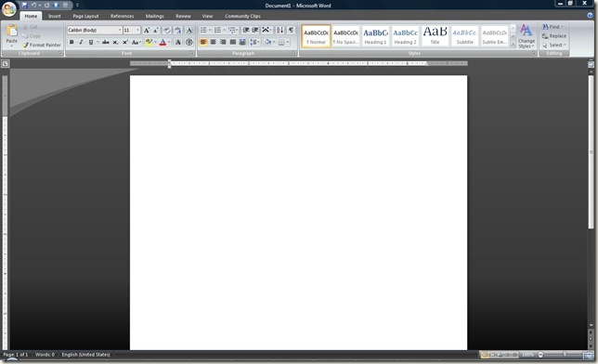Increase paragraph indent

pos(255,30)
